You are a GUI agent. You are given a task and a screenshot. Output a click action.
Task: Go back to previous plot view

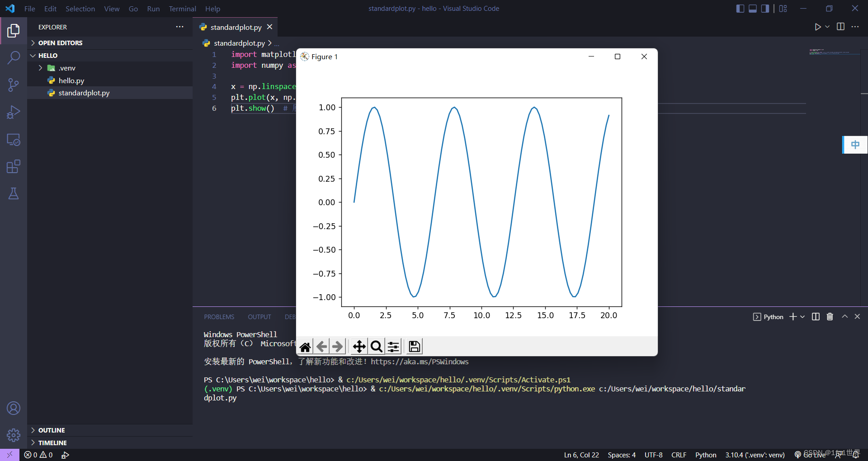[x=321, y=347]
